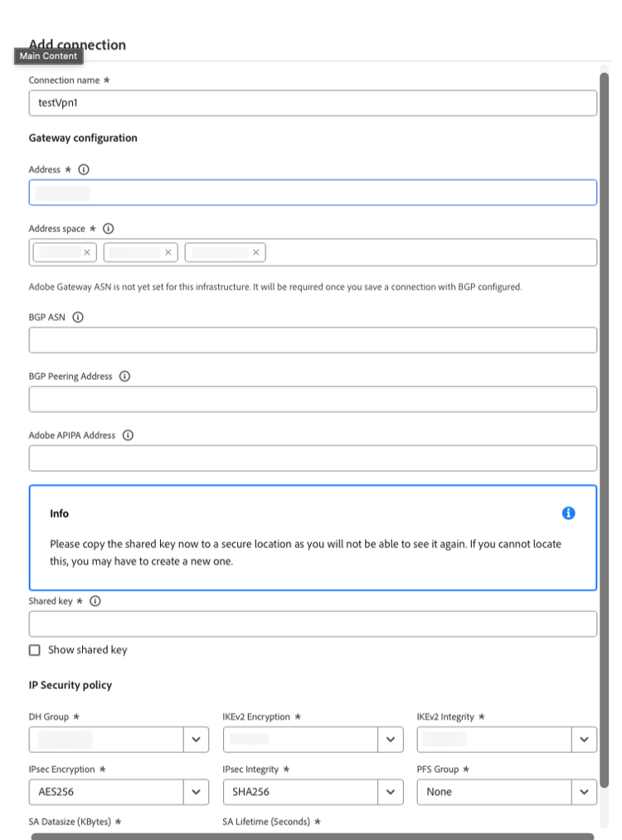Viewport: 622px width, 840px height.
Task: Open the BGP ASN info tooltip icon
Action: [x=78, y=317]
